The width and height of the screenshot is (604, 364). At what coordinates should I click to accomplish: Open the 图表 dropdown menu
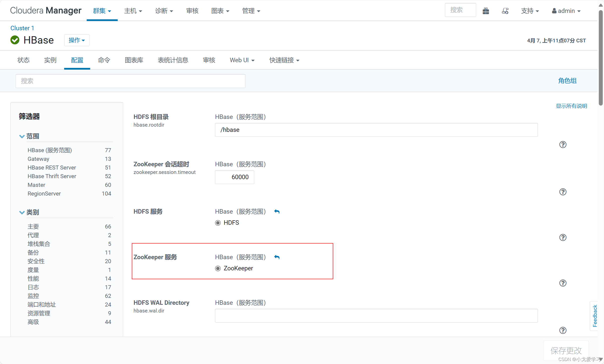click(x=220, y=11)
